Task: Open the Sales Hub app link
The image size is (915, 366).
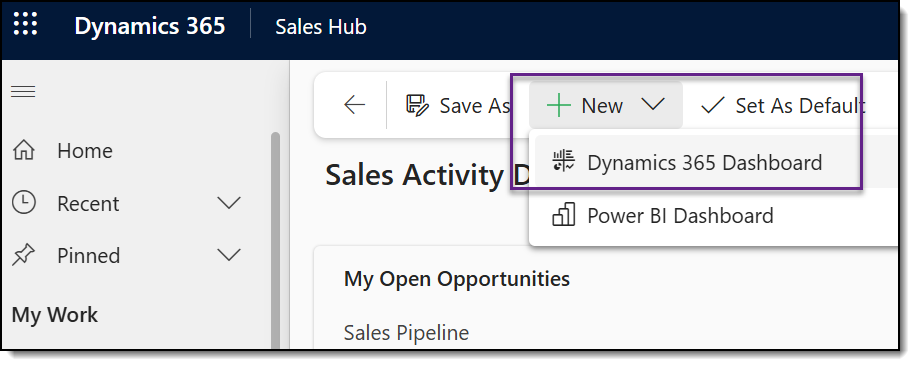Action: click(x=321, y=27)
